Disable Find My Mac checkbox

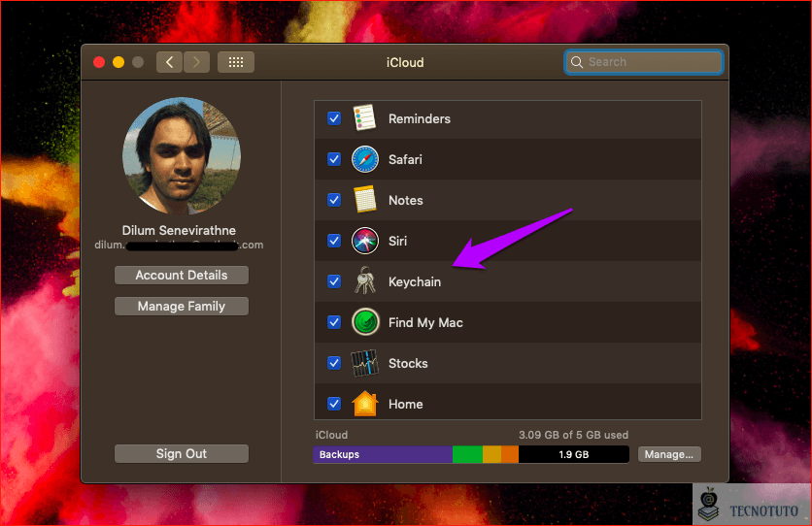coord(334,322)
